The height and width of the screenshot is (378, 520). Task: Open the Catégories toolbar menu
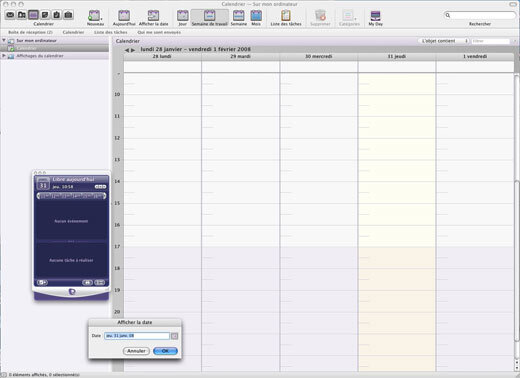point(349,16)
